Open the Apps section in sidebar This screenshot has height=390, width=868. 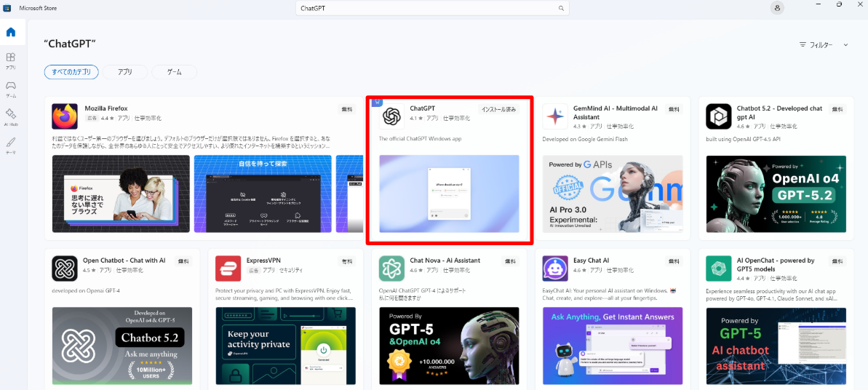pyautogui.click(x=10, y=60)
